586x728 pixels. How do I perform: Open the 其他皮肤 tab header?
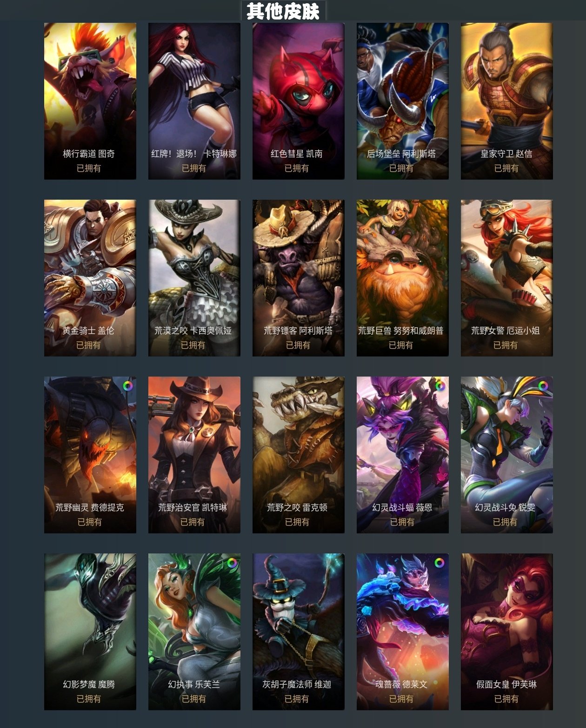tap(283, 11)
